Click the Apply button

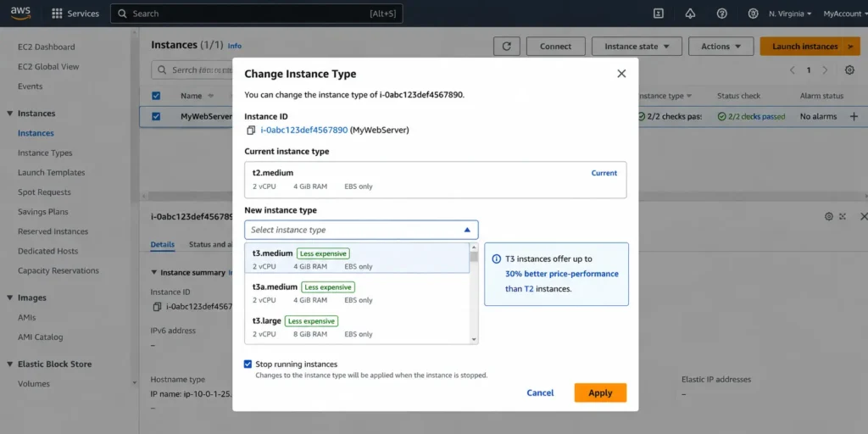coord(600,392)
